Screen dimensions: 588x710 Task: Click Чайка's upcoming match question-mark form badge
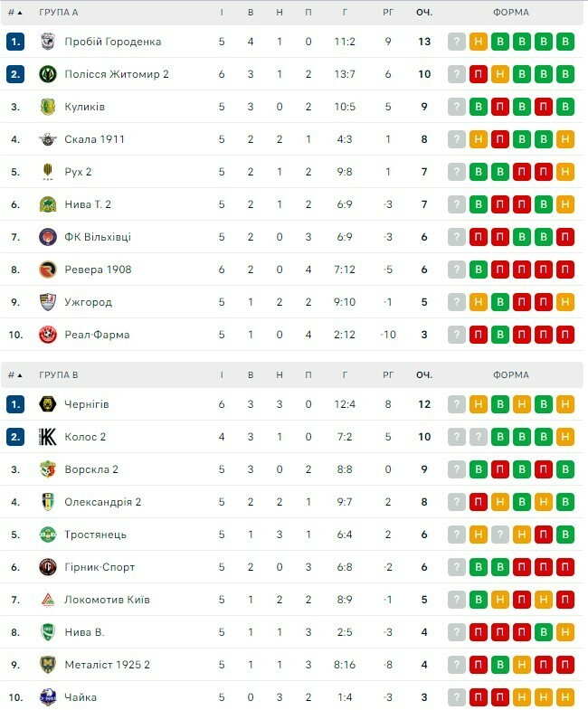pyautogui.click(x=458, y=697)
